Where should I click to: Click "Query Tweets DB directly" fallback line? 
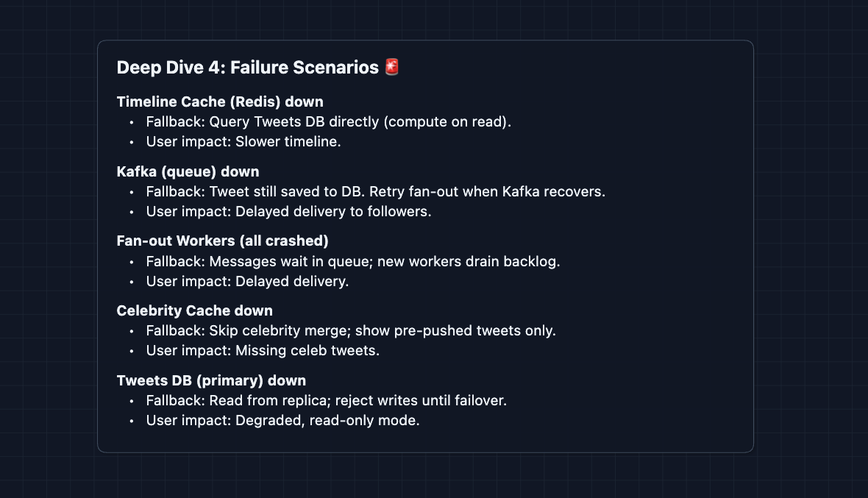pyautogui.click(x=328, y=122)
